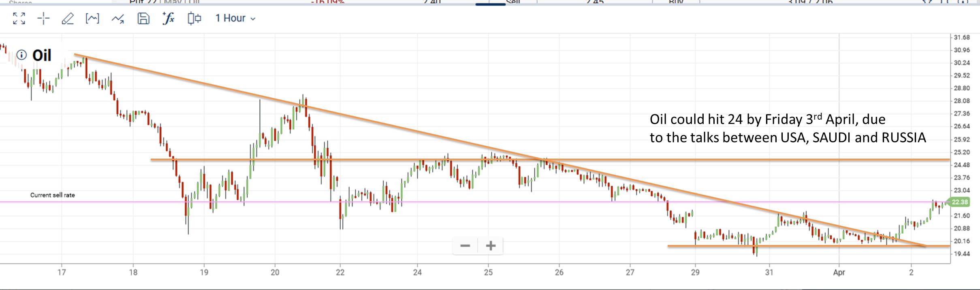
Task: Click the Apr date on the time axis
Action: (839, 273)
